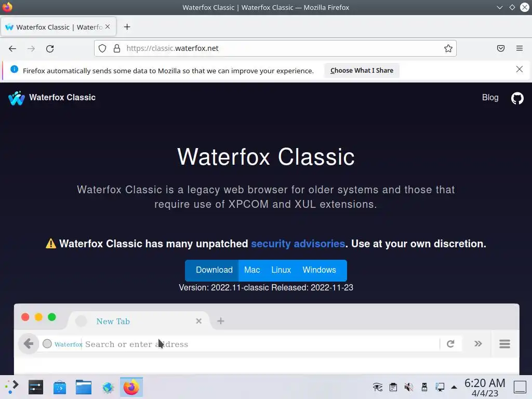The width and height of the screenshot is (532, 399).
Task: Select the Waterfox Classic browser tab
Action: click(58, 27)
